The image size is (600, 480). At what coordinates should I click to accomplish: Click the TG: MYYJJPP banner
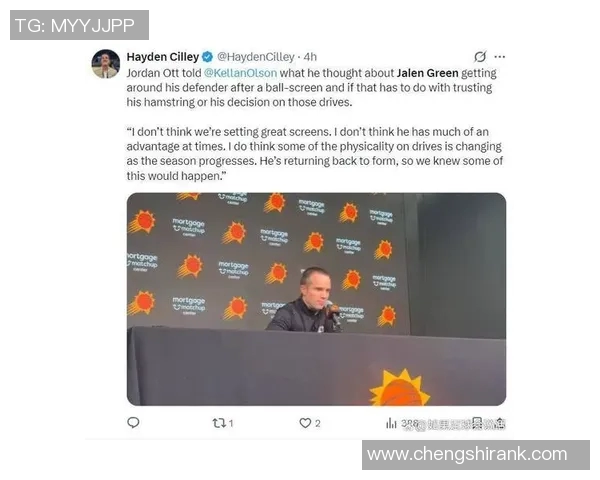click(x=79, y=25)
